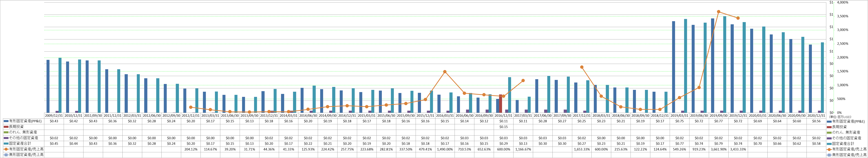
Task: Select the $0.15 長期投資 cell under 2016/12/31
Action: [503, 127]
